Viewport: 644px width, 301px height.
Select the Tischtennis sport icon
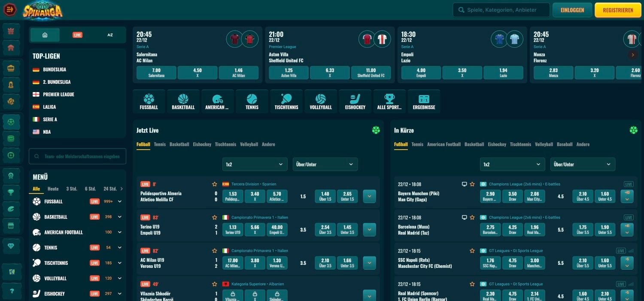pos(286,101)
